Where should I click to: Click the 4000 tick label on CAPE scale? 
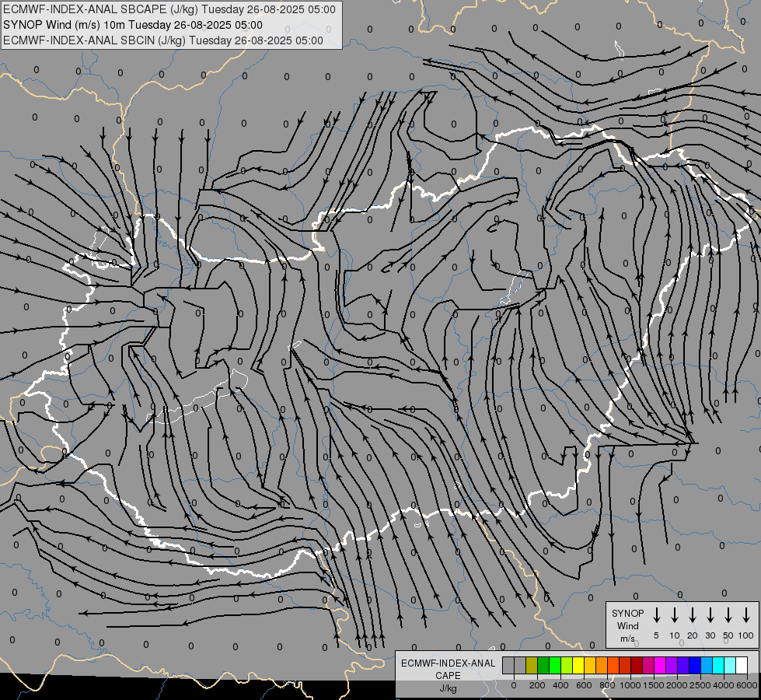click(x=724, y=685)
